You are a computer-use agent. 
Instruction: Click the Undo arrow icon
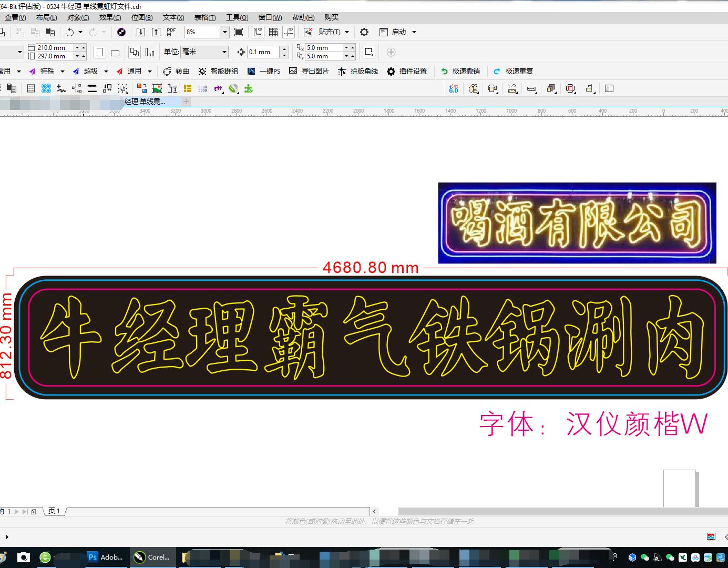point(69,32)
